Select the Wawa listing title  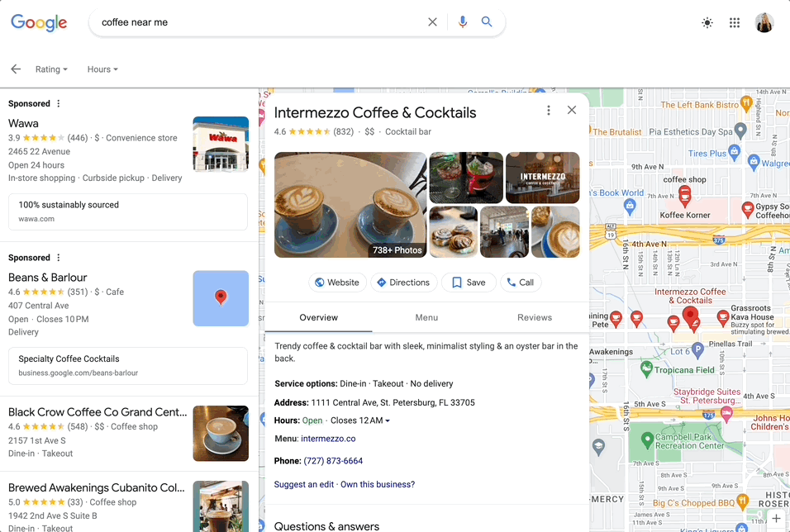[x=23, y=123]
